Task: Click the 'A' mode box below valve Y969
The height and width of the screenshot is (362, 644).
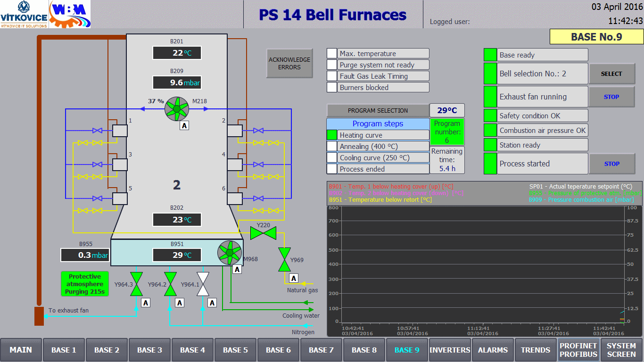Action: tap(294, 278)
